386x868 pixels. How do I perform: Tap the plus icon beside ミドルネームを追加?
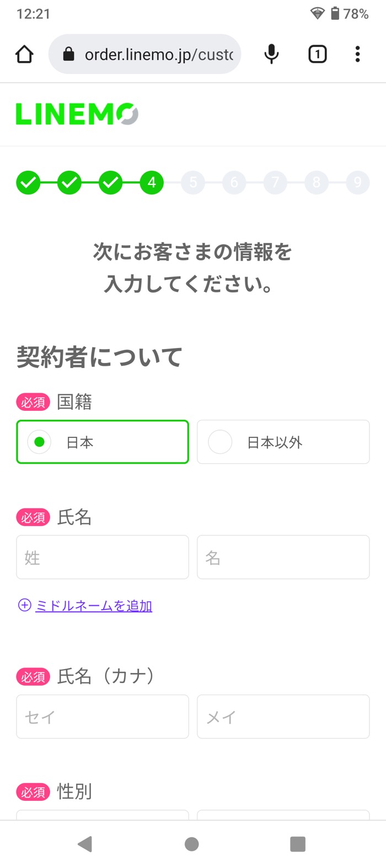[x=24, y=605]
